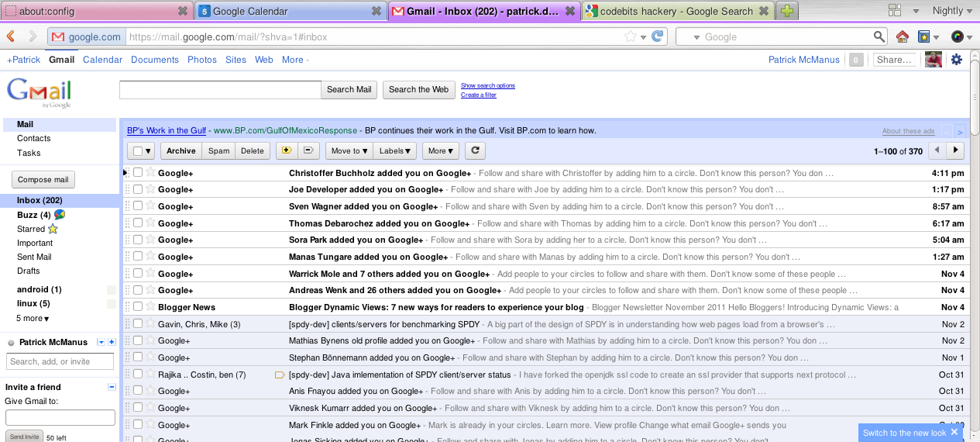This screenshot has width=980, height=442.
Task: Open Photos in the Google bar
Action: click(202, 60)
